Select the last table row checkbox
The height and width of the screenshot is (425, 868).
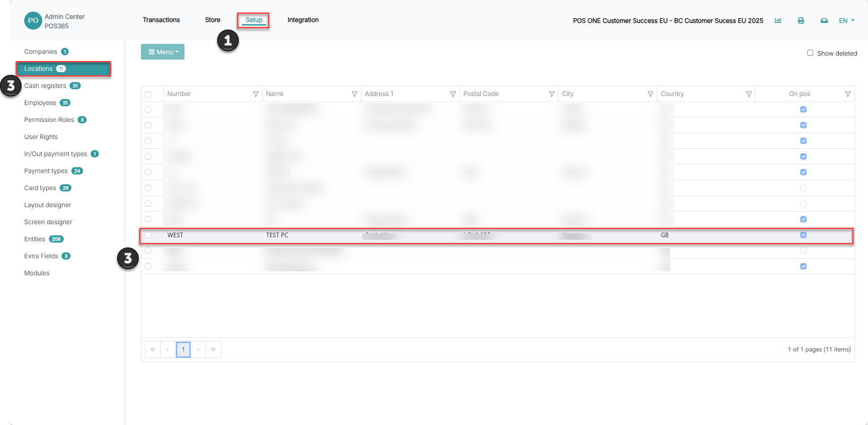point(148,266)
